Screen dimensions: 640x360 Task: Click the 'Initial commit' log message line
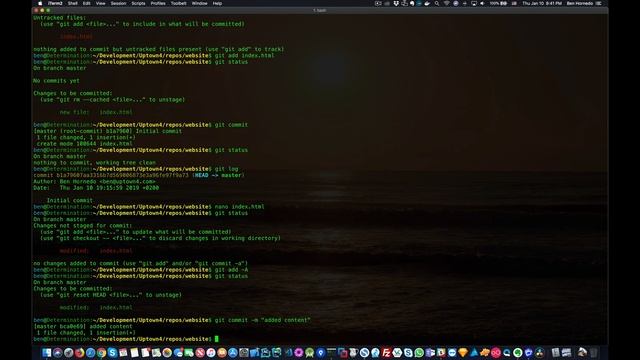pos(69,200)
